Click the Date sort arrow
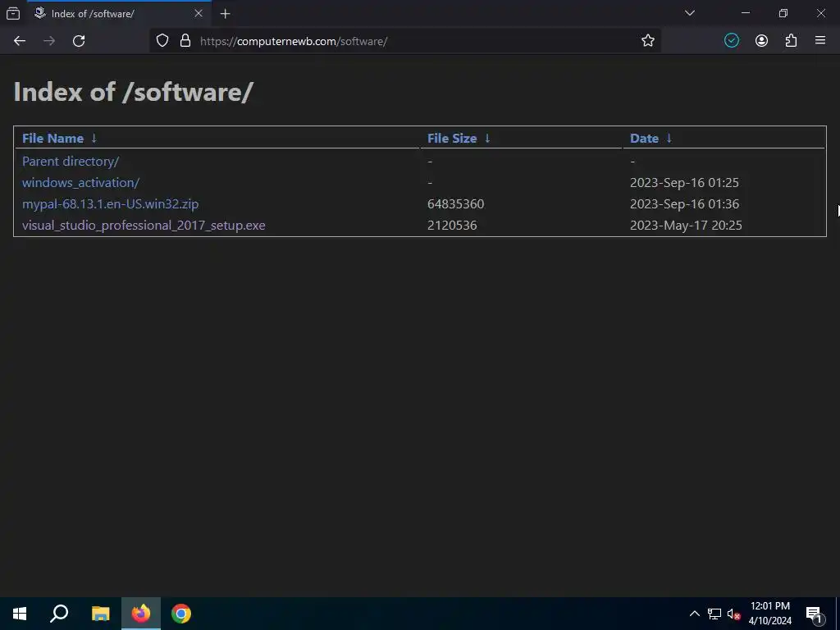The height and width of the screenshot is (630, 840). click(x=669, y=138)
